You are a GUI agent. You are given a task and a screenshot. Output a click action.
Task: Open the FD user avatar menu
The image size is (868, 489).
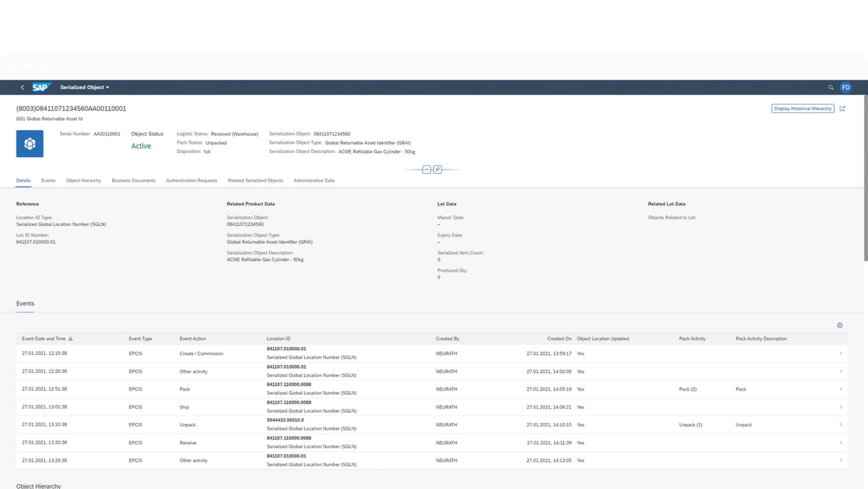[845, 88]
